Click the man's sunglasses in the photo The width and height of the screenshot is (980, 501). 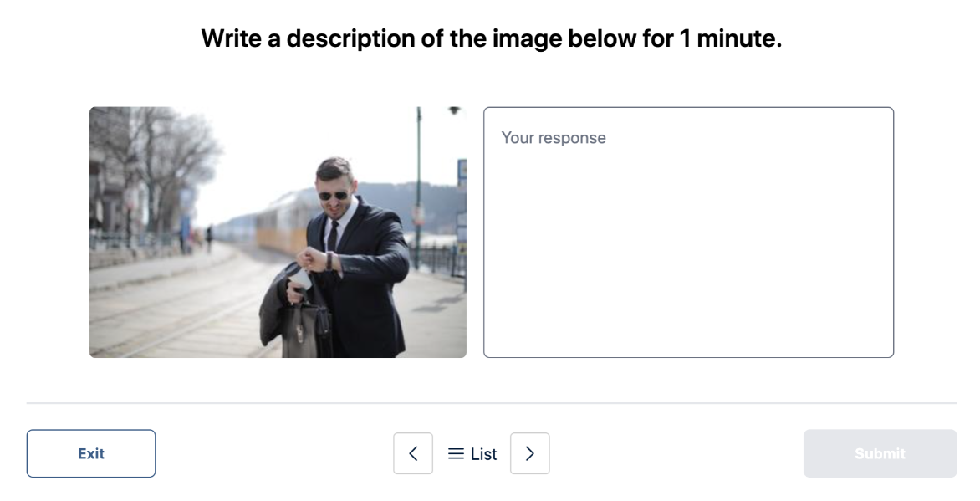point(333,195)
